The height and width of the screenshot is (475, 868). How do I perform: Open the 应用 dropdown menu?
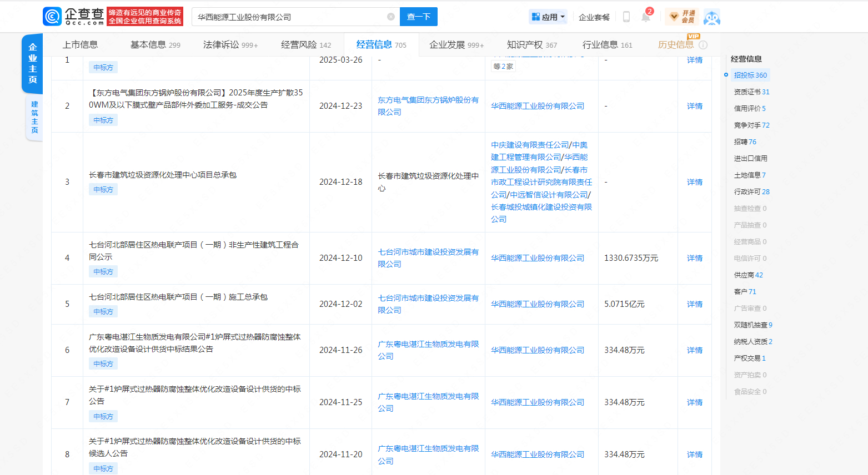coord(548,17)
